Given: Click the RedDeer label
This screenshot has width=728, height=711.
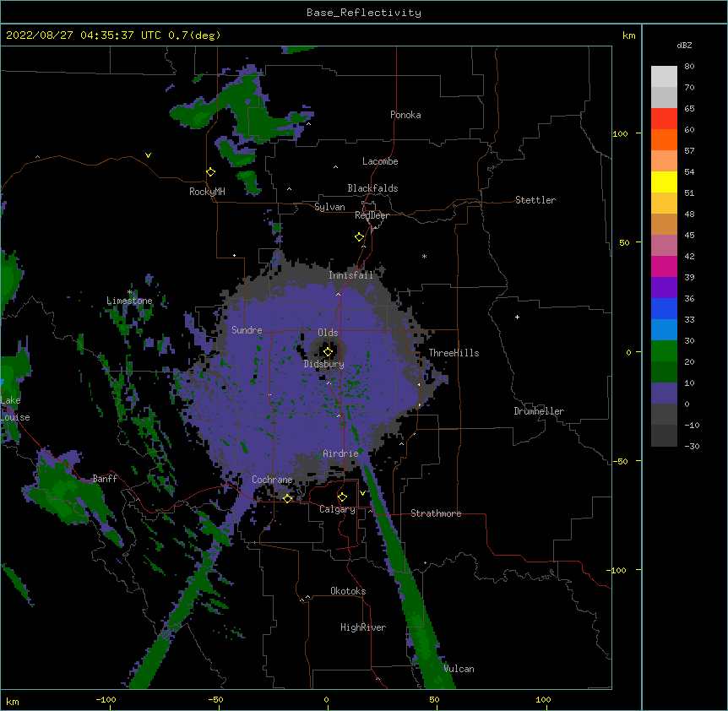Looking at the screenshot, I should point(372,215).
